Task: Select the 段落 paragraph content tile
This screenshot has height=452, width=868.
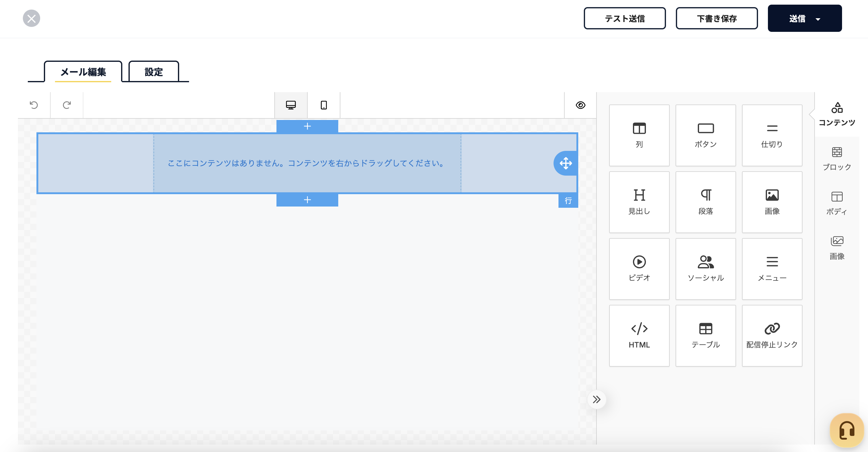Action: (706, 202)
